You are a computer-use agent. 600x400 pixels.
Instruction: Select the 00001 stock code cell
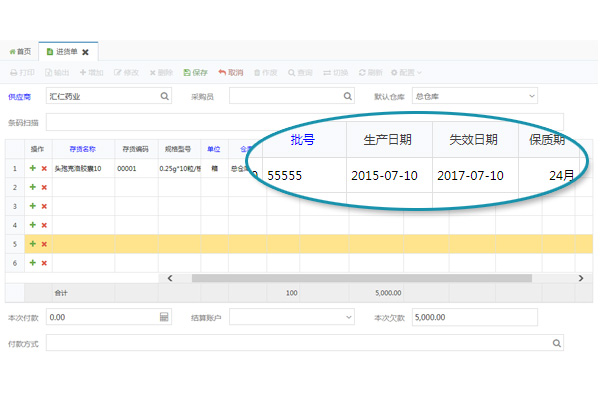[137, 168]
